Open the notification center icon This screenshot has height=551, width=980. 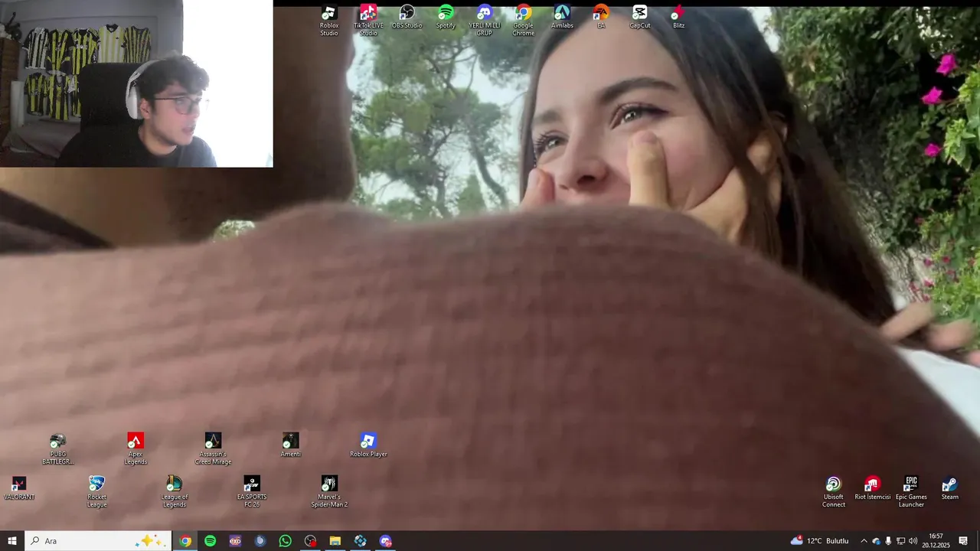point(963,541)
